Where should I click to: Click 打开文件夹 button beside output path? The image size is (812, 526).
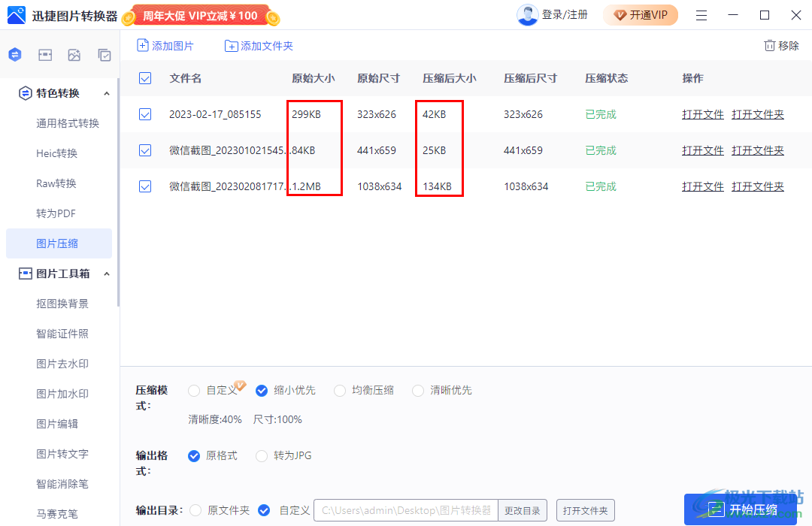point(585,510)
